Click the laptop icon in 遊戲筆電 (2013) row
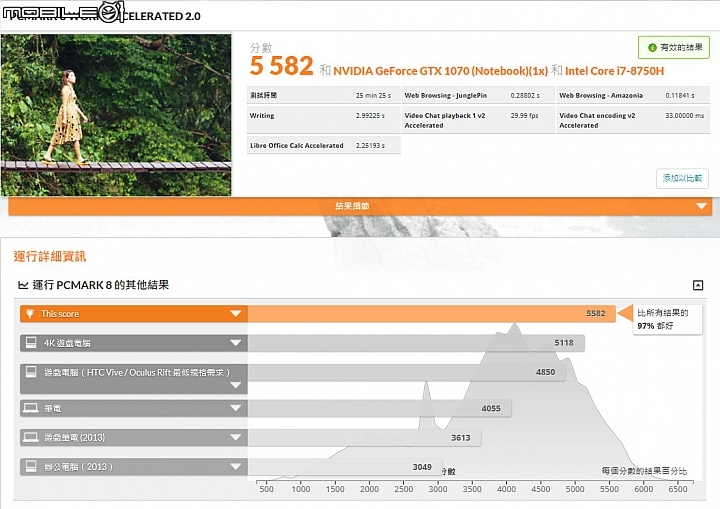Viewport: 720px width, 509px height. (31, 437)
